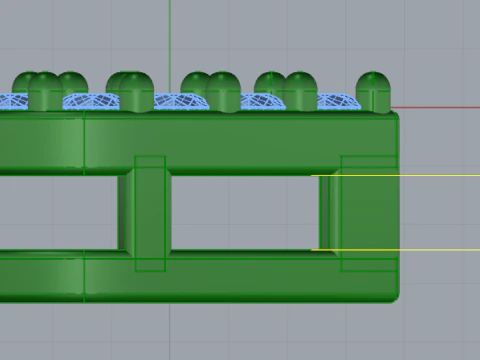Click the empty gray grid area below the model
This screenshot has width=480, height=360.
240,332
